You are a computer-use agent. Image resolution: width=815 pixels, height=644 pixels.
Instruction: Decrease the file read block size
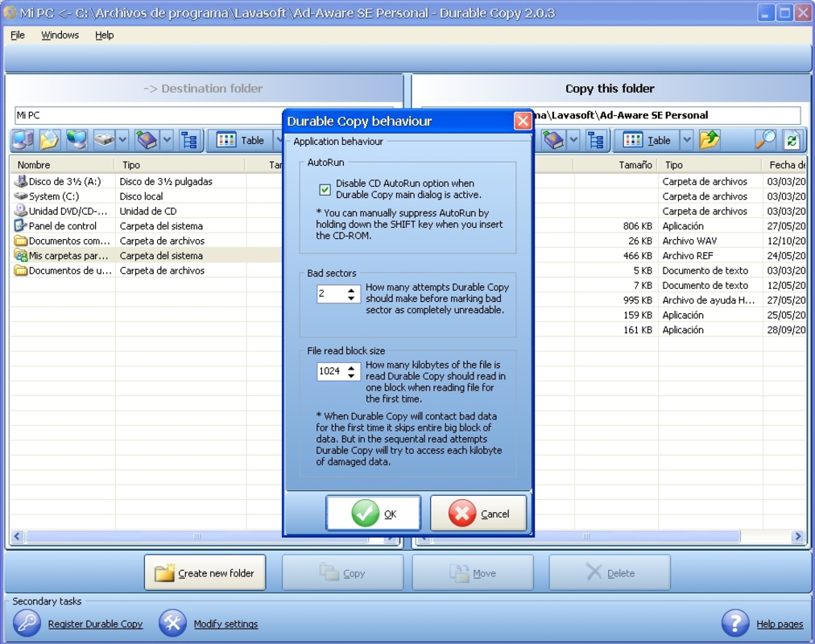[x=351, y=375]
